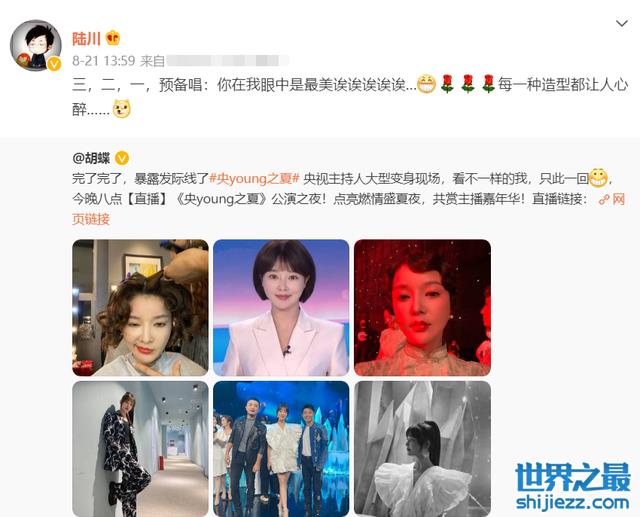640x517 pixels.
Task: Click the verified badge on 陆川's avatar
Action: click(x=54, y=64)
